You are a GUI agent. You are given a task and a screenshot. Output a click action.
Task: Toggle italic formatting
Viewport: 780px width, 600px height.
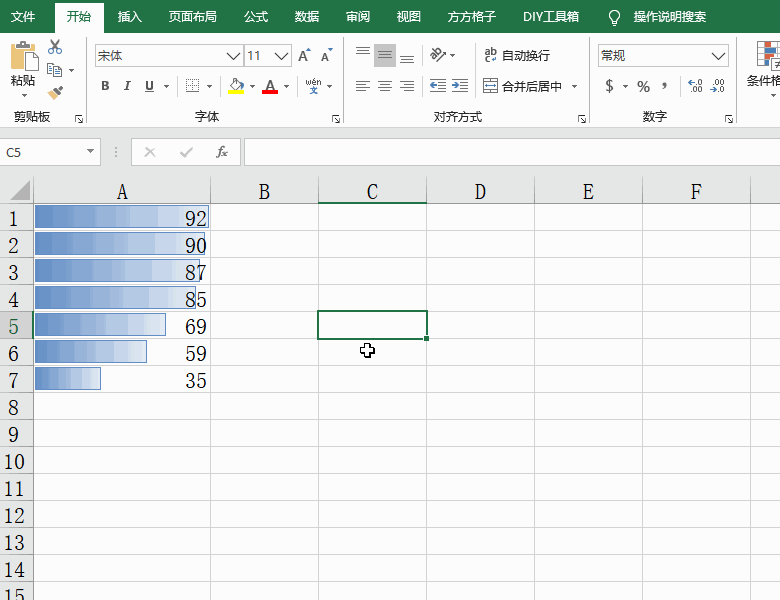point(128,86)
